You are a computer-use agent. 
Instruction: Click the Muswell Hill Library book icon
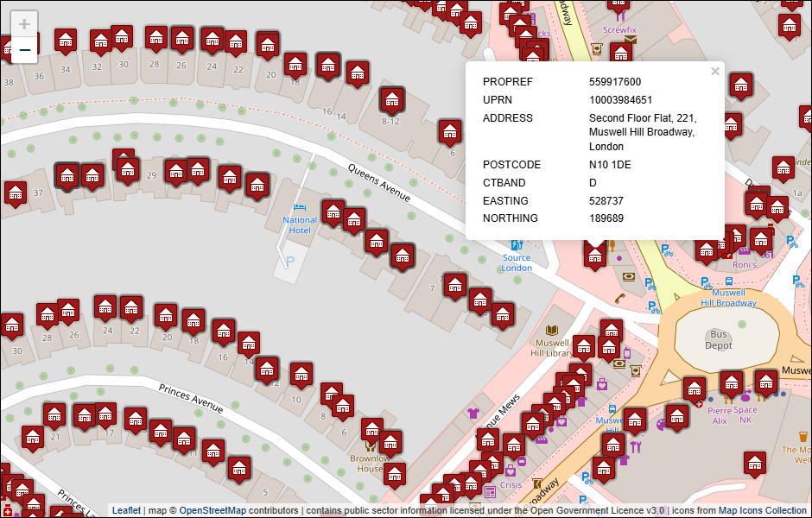[x=552, y=330]
